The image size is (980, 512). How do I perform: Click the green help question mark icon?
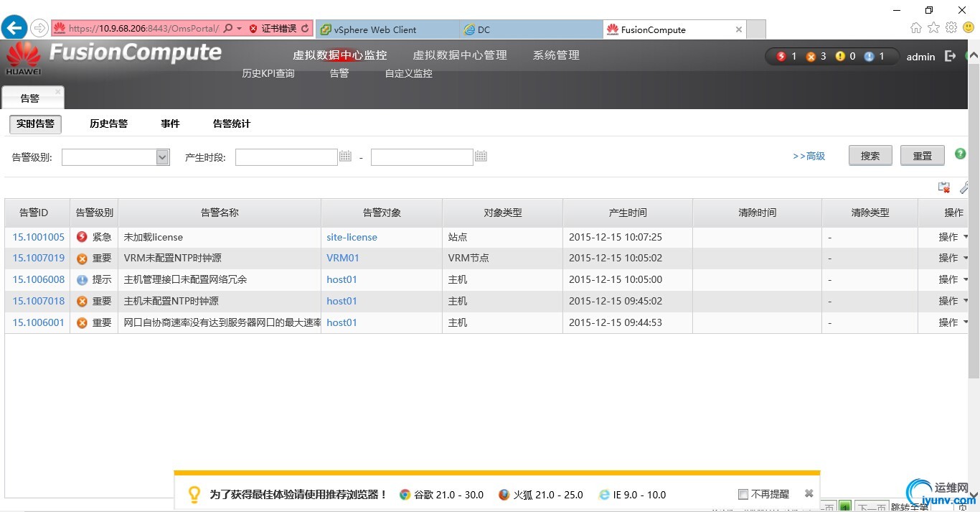961,154
